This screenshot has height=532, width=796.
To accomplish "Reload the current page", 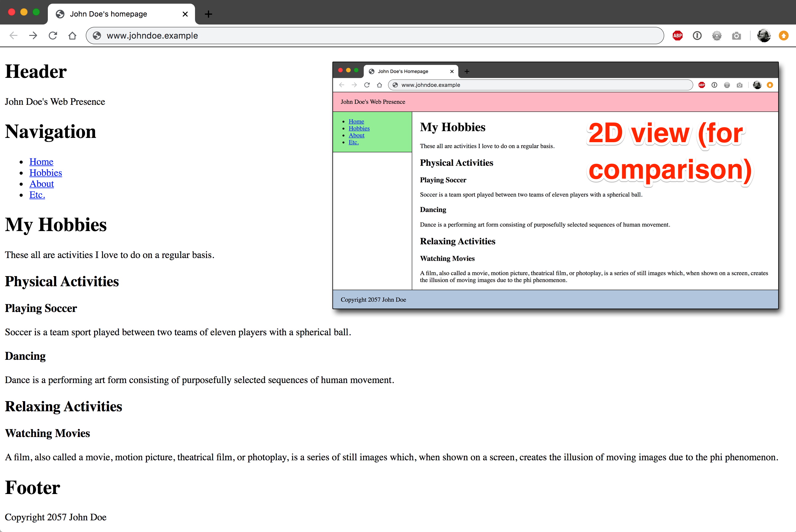I will tap(53, 35).
